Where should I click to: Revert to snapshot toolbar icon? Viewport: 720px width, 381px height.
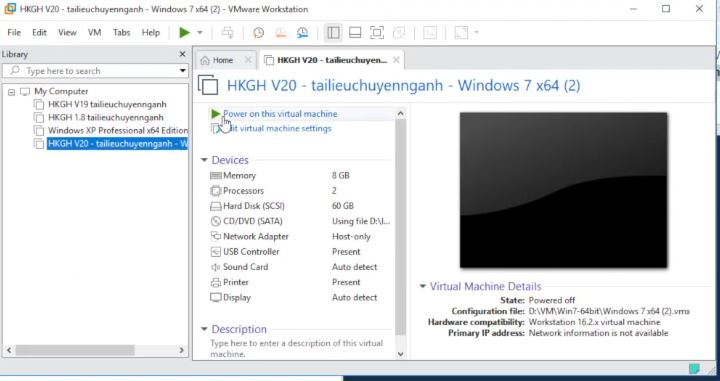tap(281, 33)
